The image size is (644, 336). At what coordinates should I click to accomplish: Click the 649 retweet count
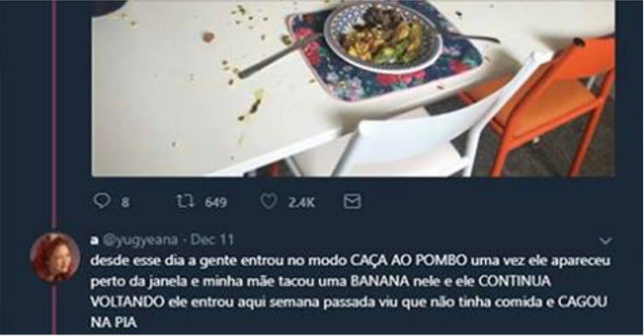pos(216,202)
